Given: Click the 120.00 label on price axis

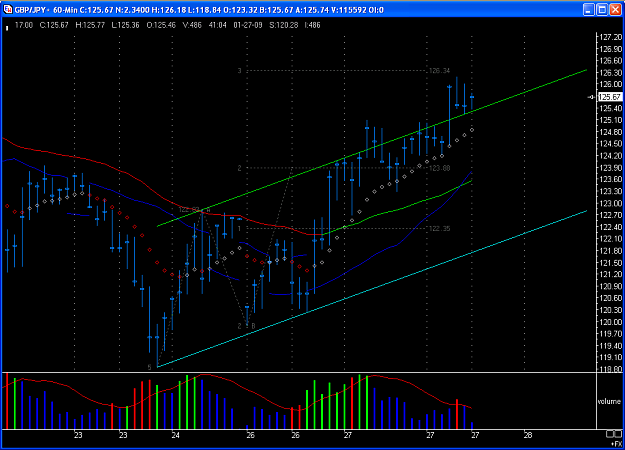Looking at the screenshot, I should pos(611,322).
